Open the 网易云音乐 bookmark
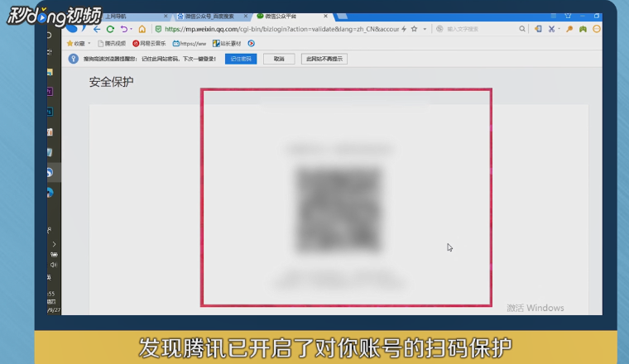 coord(149,43)
